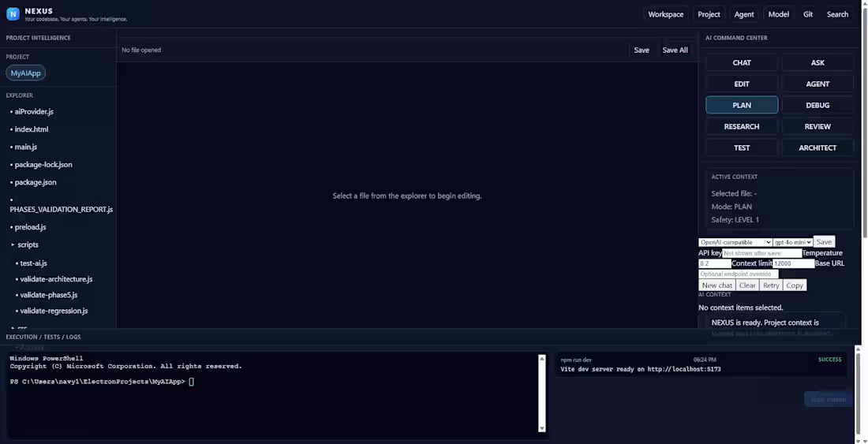Screen dimensions: 868x444
Task: Click the Context limit field
Action: [793, 263]
